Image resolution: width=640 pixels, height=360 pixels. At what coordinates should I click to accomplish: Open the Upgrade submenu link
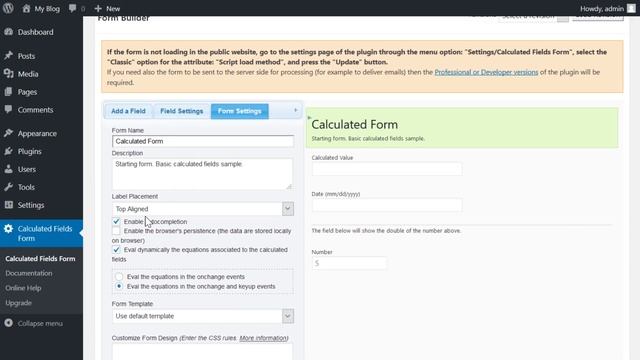tap(18, 303)
